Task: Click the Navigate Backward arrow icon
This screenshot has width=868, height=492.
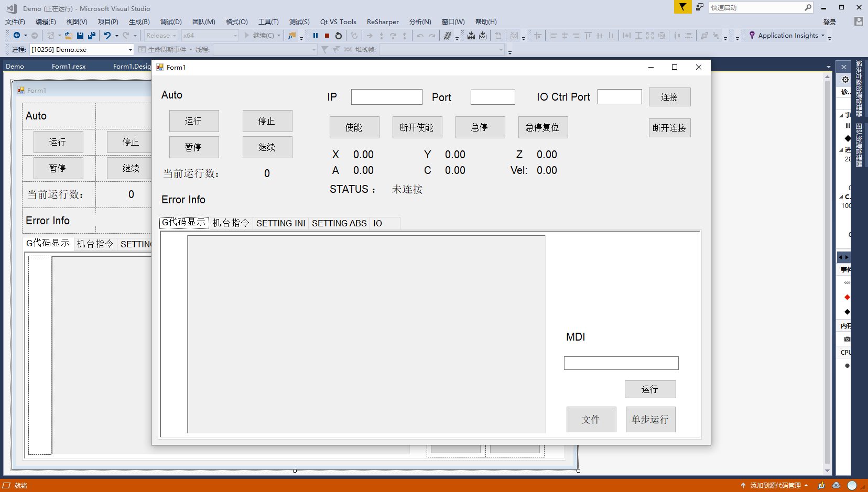Action: point(17,36)
